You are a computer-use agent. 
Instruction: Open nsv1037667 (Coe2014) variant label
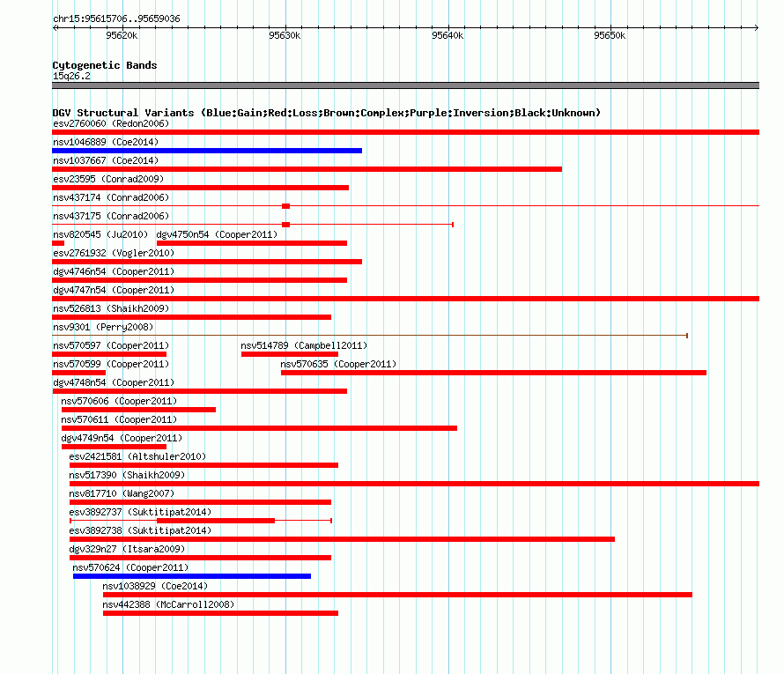(x=106, y=160)
